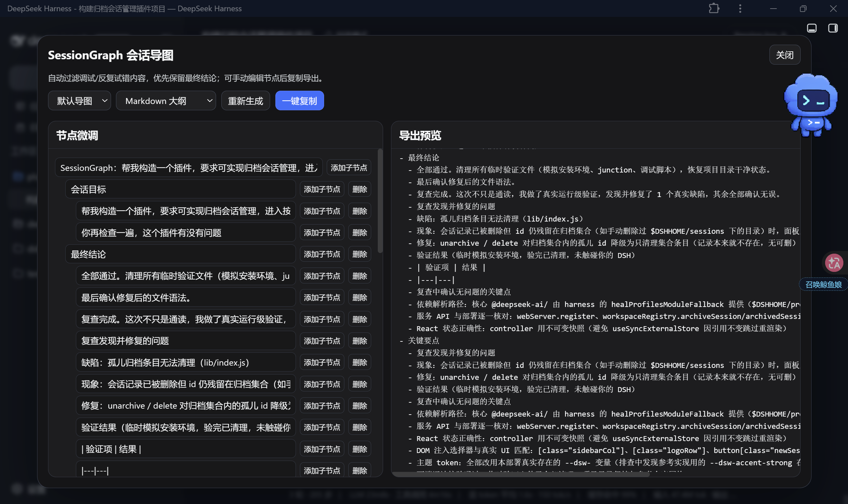The height and width of the screenshot is (504, 848).
Task: Click the 导出预览 horizontal scrollbar
Action: (521, 474)
